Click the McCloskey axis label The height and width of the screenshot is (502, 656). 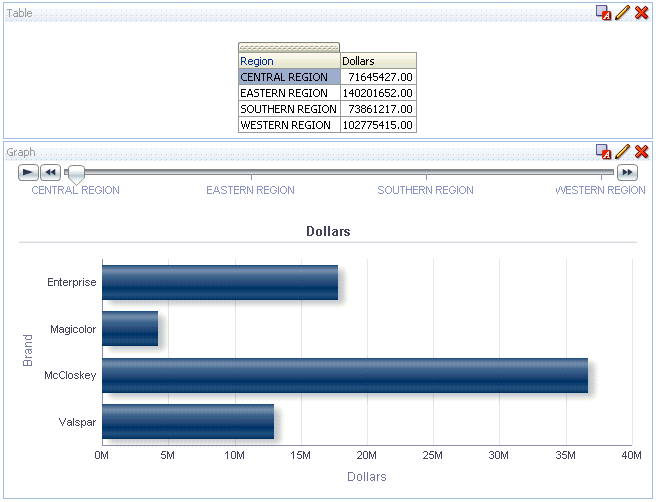(x=70, y=375)
